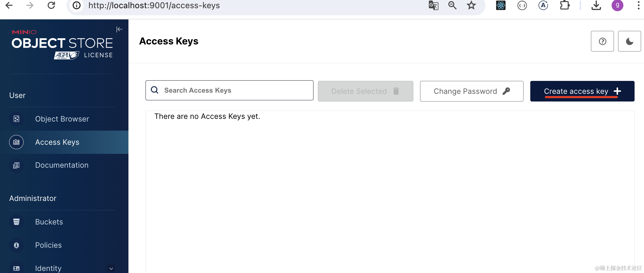644x273 pixels.
Task: Open browser zoom control icon
Action: 452,5
